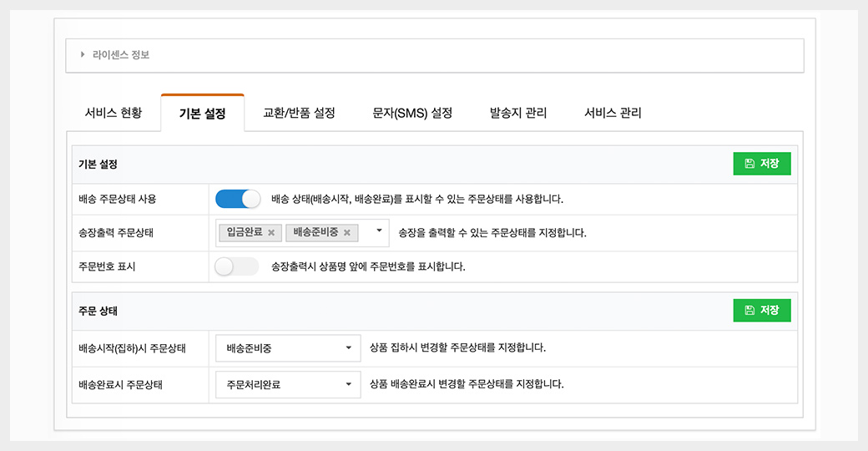Viewport: 868px width, 451px height.
Task: Click the 배송준비중 tag chip in 송장출력 주문상태
Action: (315, 233)
